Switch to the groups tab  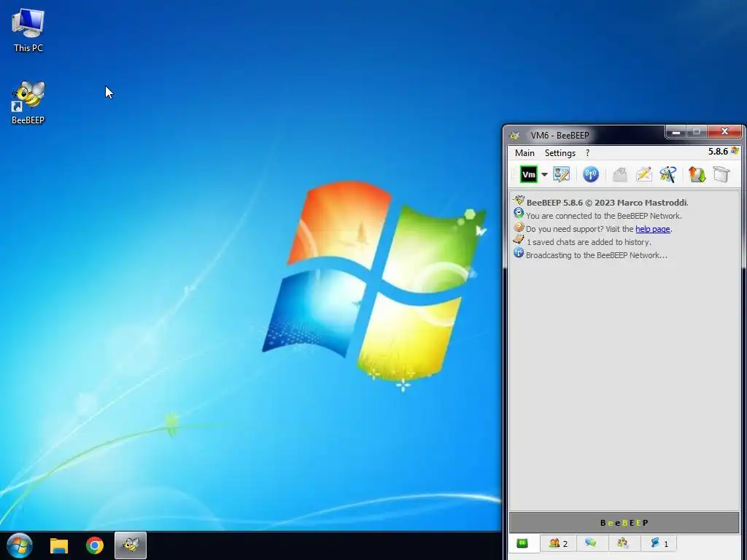click(x=623, y=543)
